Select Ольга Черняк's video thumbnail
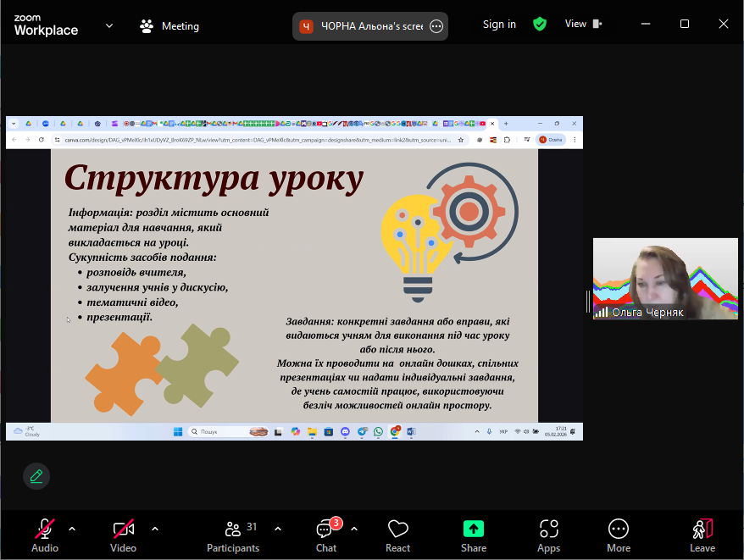The width and height of the screenshot is (744, 560). 665,279
